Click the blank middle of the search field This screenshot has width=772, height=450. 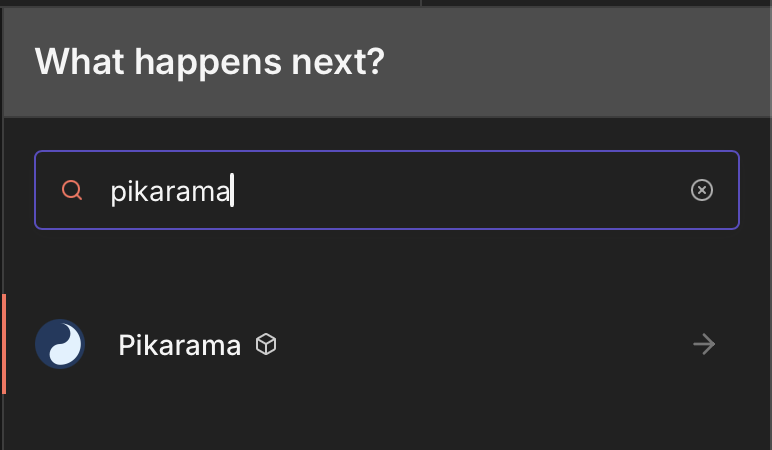(x=458, y=190)
